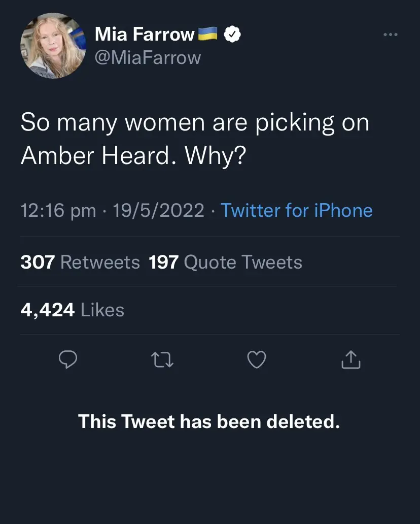The height and width of the screenshot is (524, 420).
Task: Click the verified checkmark badge
Action: click(232, 35)
